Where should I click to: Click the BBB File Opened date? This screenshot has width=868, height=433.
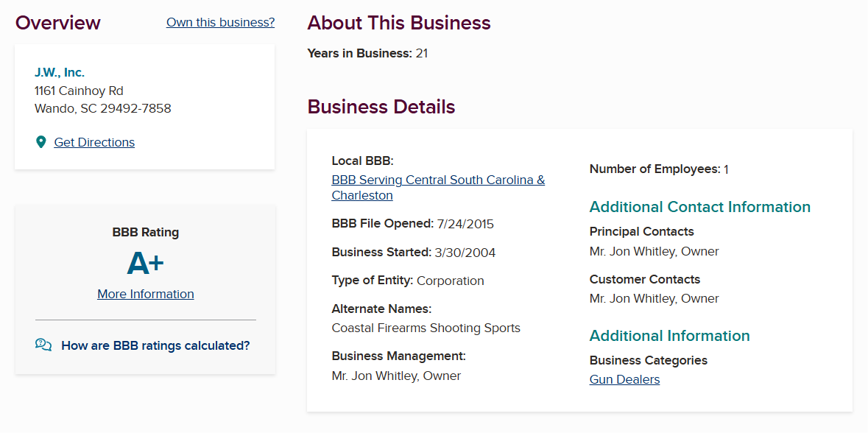(x=465, y=223)
